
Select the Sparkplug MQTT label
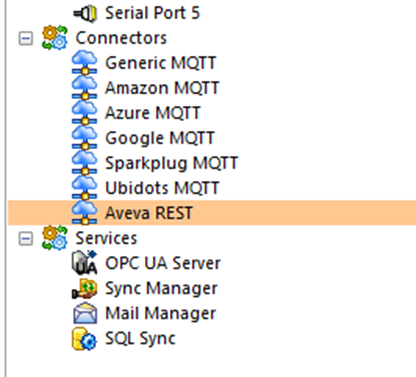click(171, 163)
